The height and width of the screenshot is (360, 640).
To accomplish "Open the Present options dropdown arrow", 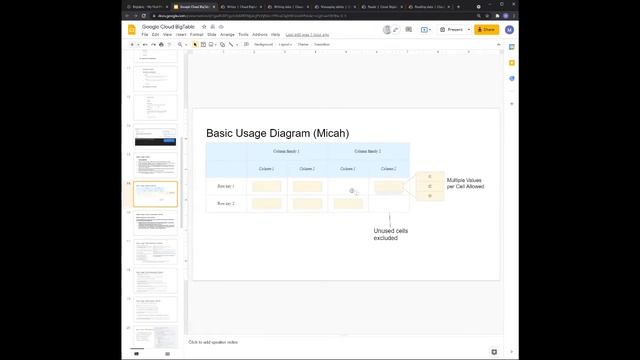I will click(469, 30).
